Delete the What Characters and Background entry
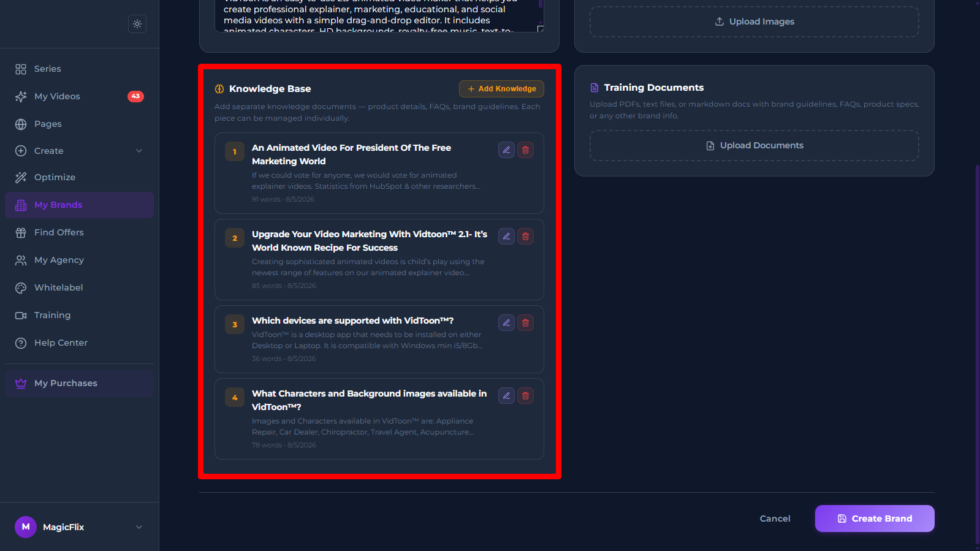980x551 pixels. coord(525,396)
